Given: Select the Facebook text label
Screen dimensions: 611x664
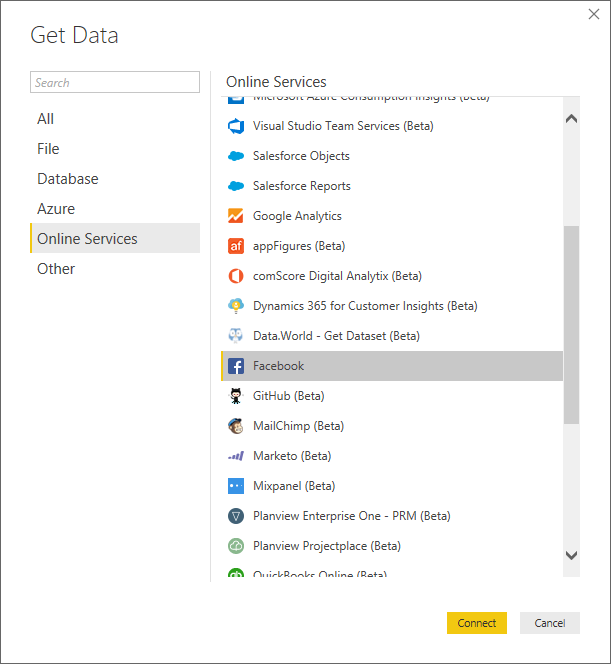Looking at the screenshot, I should click(x=278, y=366).
